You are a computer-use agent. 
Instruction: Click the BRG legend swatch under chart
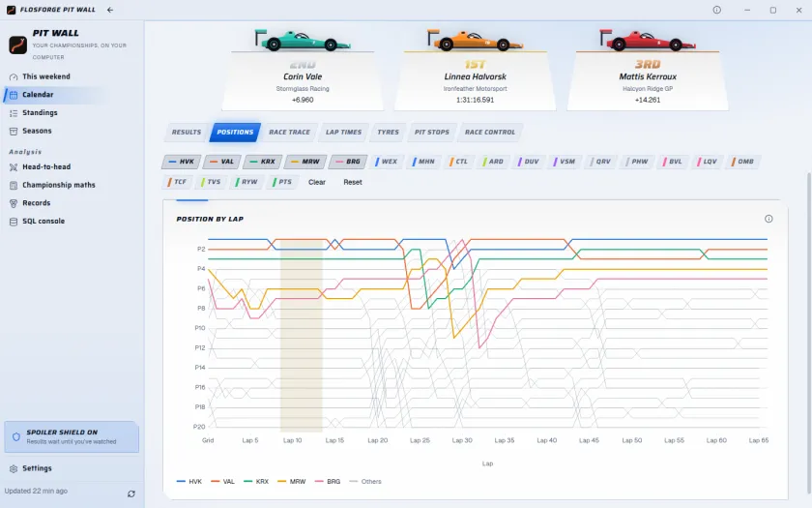coord(319,482)
